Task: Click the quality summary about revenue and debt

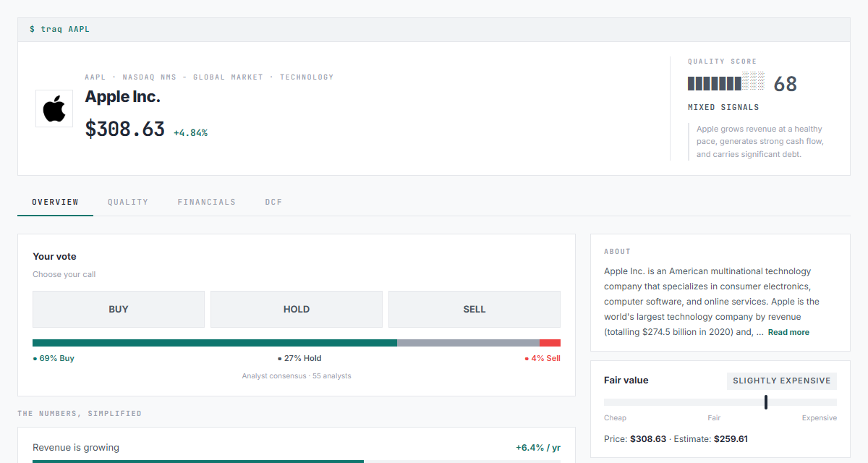Action: pos(760,142)
